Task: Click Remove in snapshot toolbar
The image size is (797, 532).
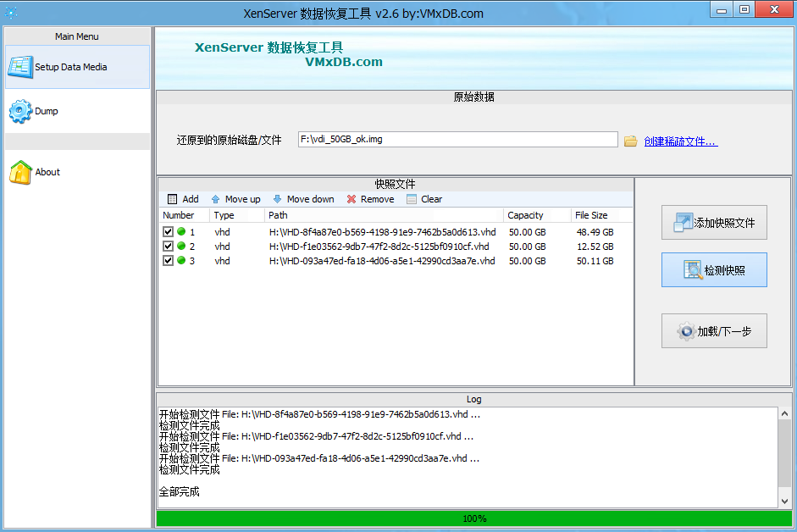Action: (x=370, y=199)
